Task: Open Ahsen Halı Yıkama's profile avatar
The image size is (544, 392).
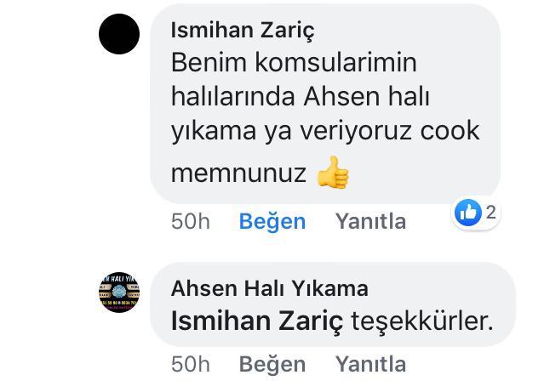Action: [119, 293]
